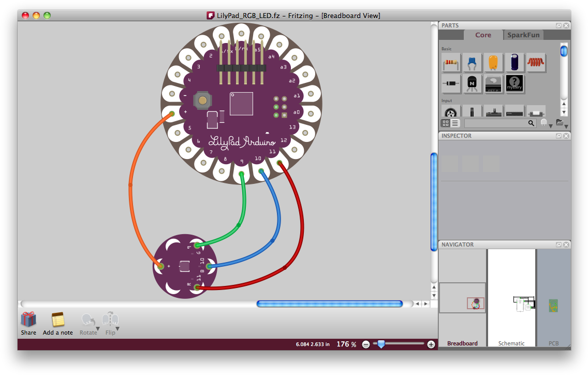Select the NPN transistor part
Viewport: 588px width, 375px height.
[472, 83]
